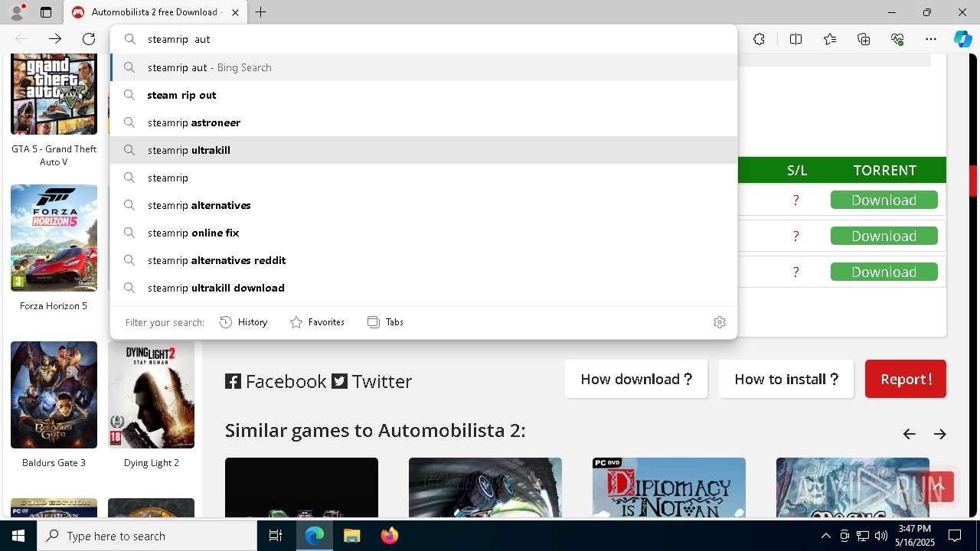Image resolution: width=980 pixels, height=551 pixels.
Task: Toggle split screen icon
Action: click(x=795, y=39)
